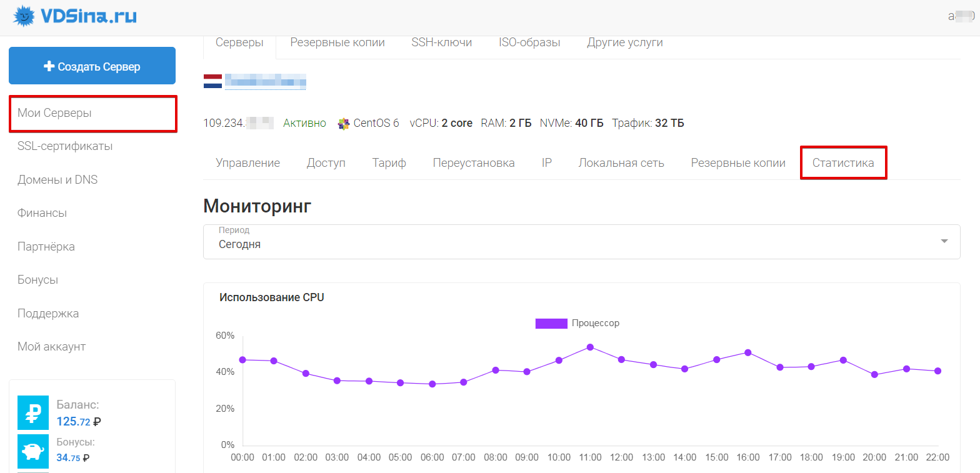Click the Трафик: 32 ТБ text
The image size is (980, 473).
pos(648,124)
